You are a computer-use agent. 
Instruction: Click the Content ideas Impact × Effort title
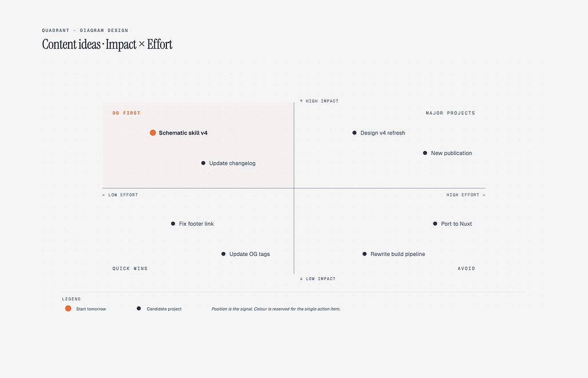coord(108,44)
